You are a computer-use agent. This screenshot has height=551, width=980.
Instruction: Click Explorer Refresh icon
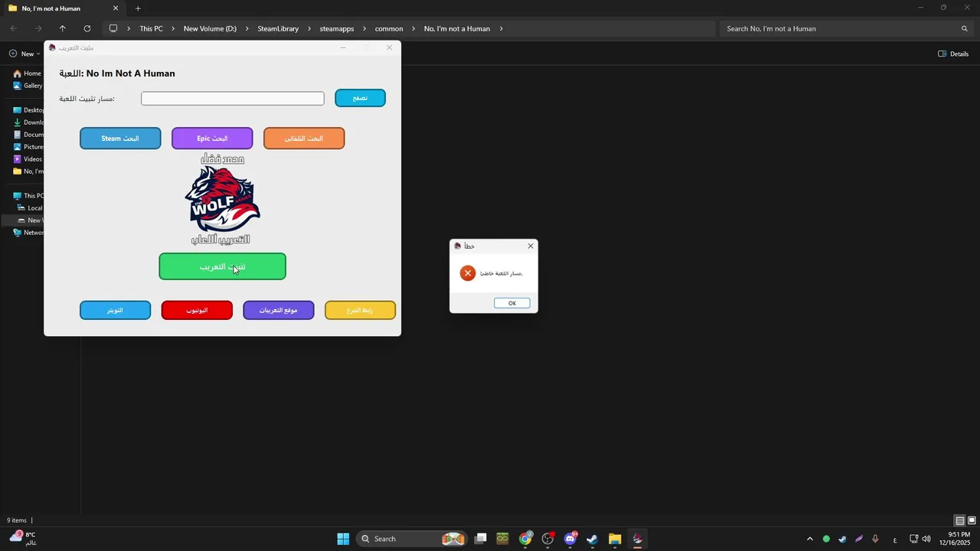[87, 28]
